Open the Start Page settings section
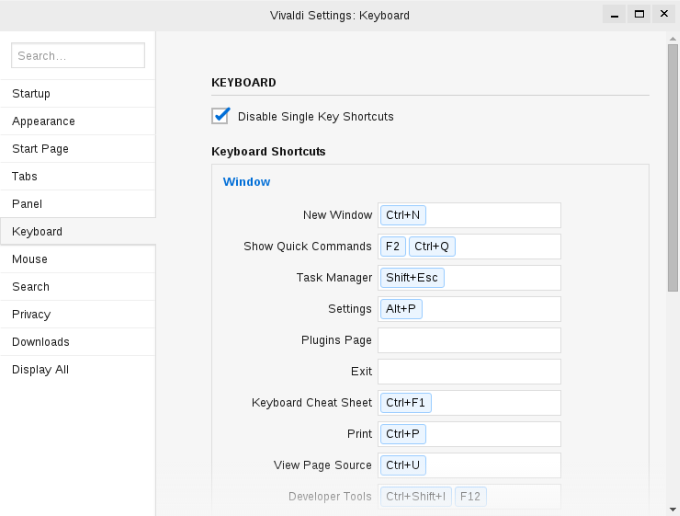This screenshot has height=516, width=680. [78, 149]
